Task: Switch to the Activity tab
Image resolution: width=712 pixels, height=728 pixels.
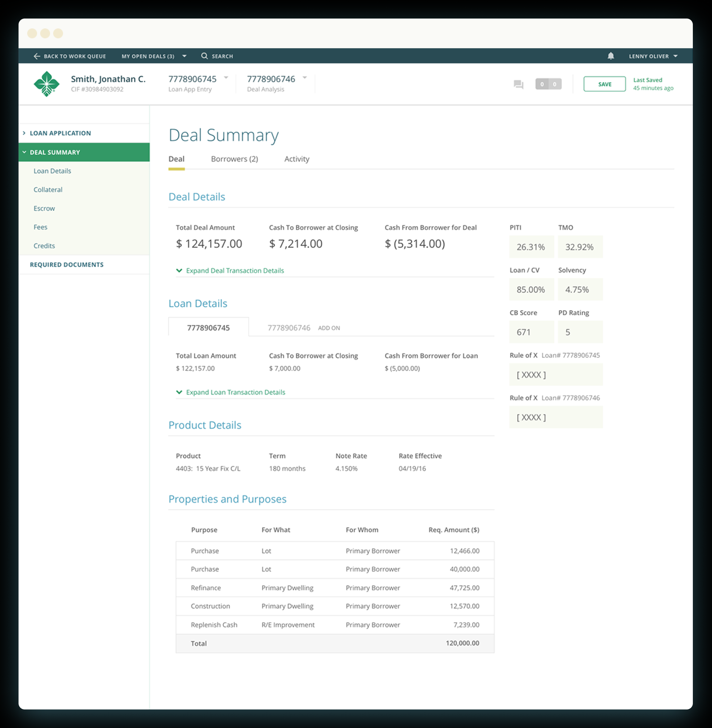Action: click(297, 159)
